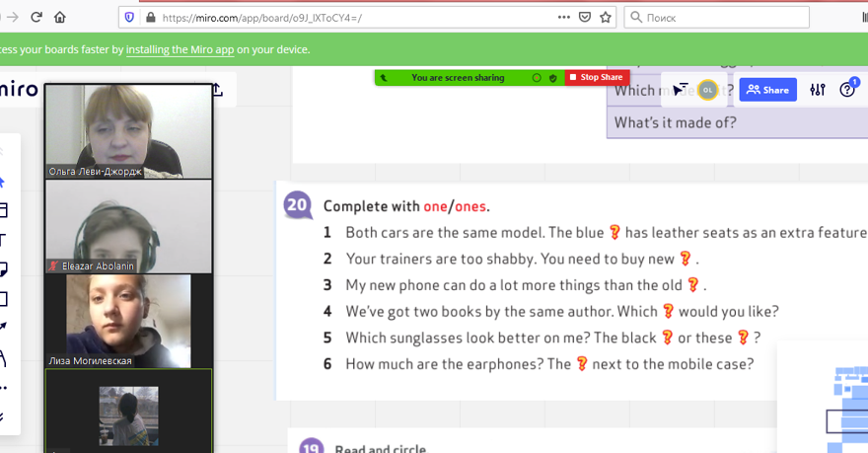Open the page actions three-dot menu
This screenshot has width=868, height=453.
point(563,17)
